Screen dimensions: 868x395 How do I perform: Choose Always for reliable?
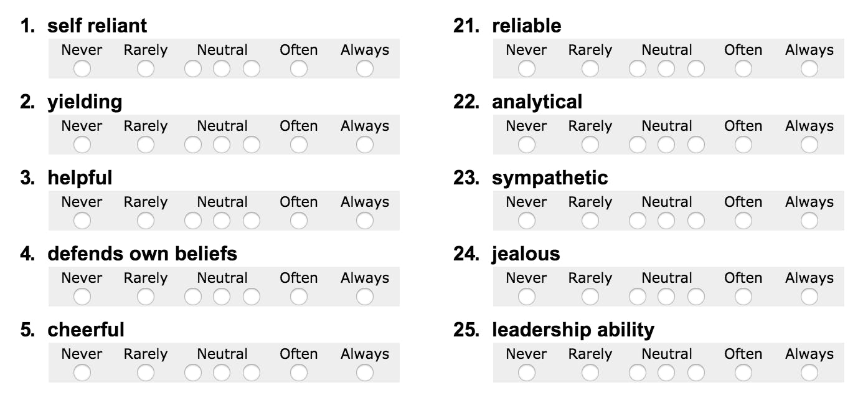(x=809, y=69)
